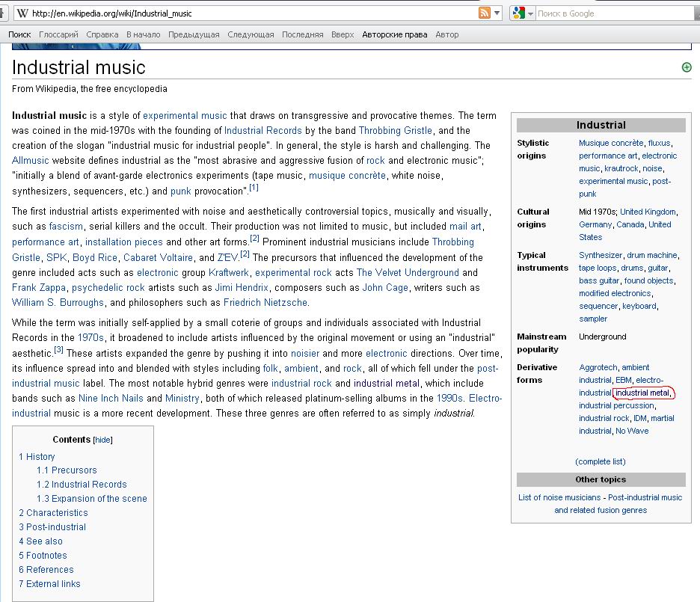
Task: Open the Поиск navigation item
Action: click(x=19, y=34)
